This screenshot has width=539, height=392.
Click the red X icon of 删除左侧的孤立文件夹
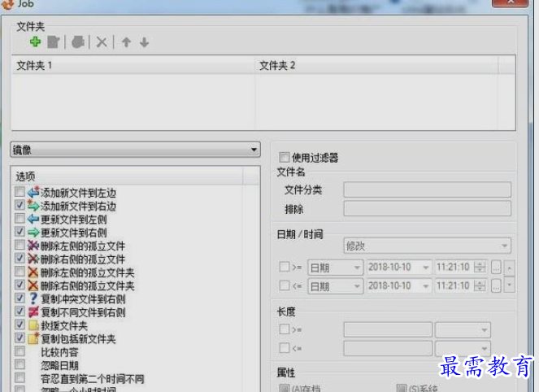[x=33, y=272]
